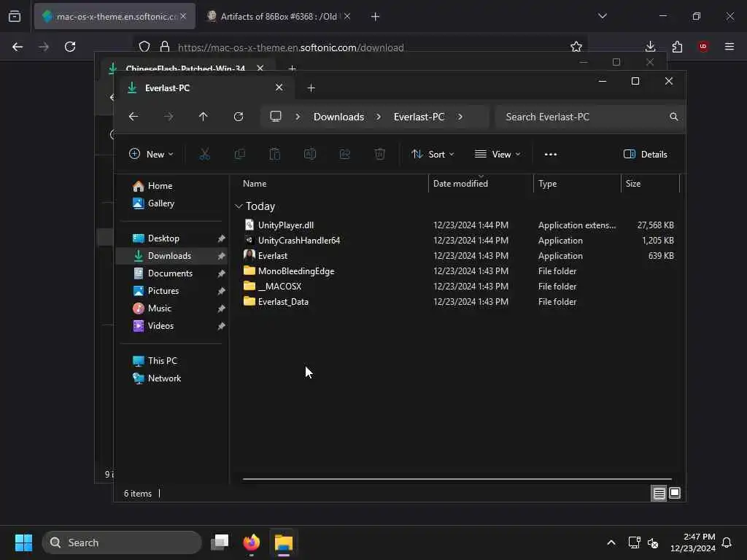Switch to the Artifacts of 86Box tab
Image resolution: width=747 pixels, height=560 pixels.
(x=279, y=17)
